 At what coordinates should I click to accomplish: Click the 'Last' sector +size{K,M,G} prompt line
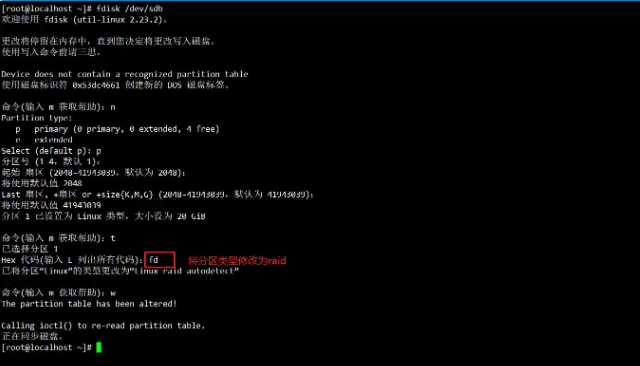[158, 194]
